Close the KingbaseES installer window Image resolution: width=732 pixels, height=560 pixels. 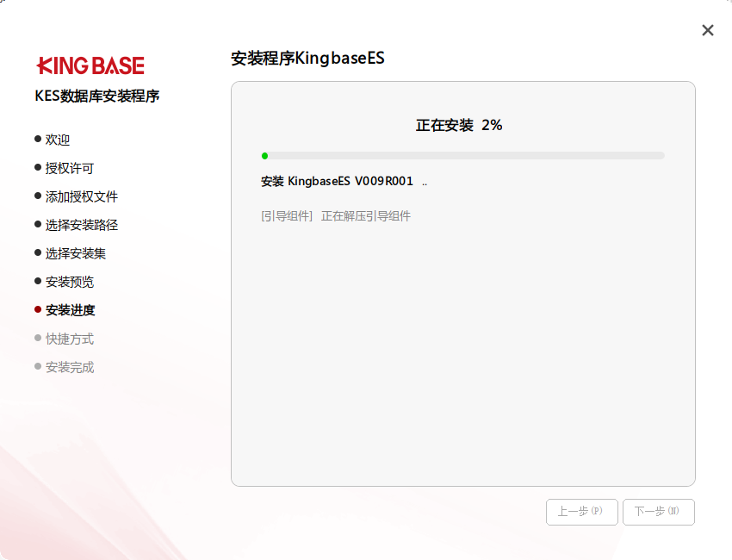click(708, 30)
